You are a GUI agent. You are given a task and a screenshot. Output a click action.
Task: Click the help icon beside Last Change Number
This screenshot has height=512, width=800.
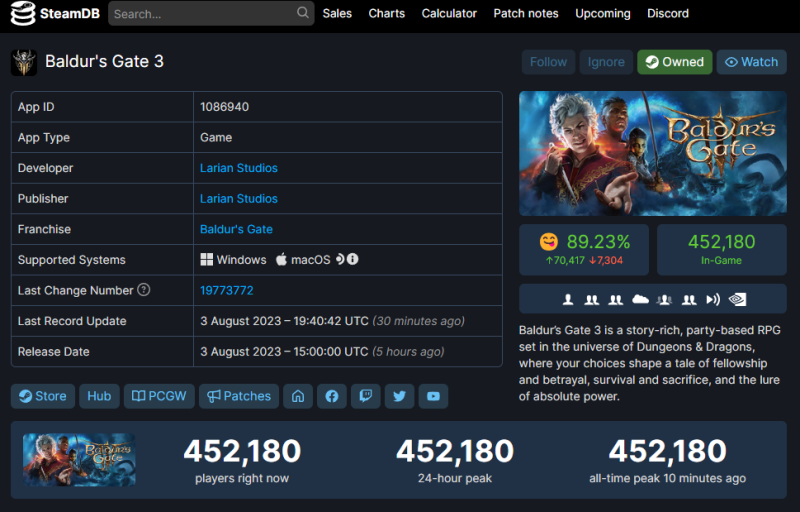(x=144, y=290)
